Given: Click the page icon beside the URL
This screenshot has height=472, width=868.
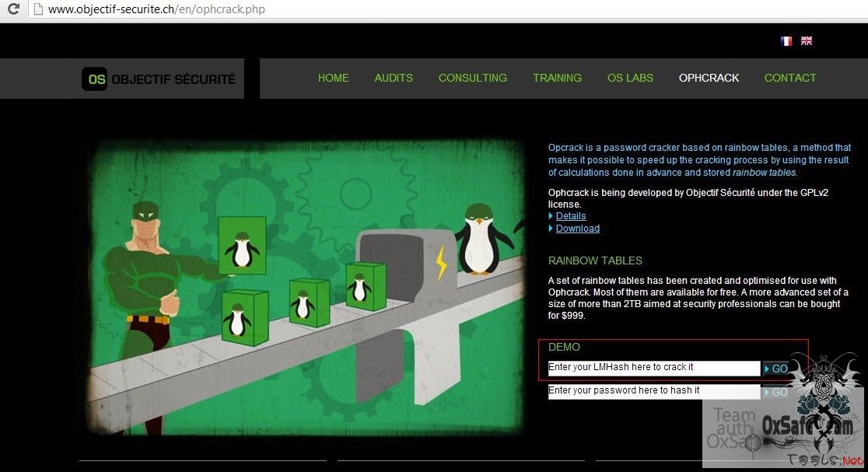Looking at the screenshot, I should pos(37,9).
